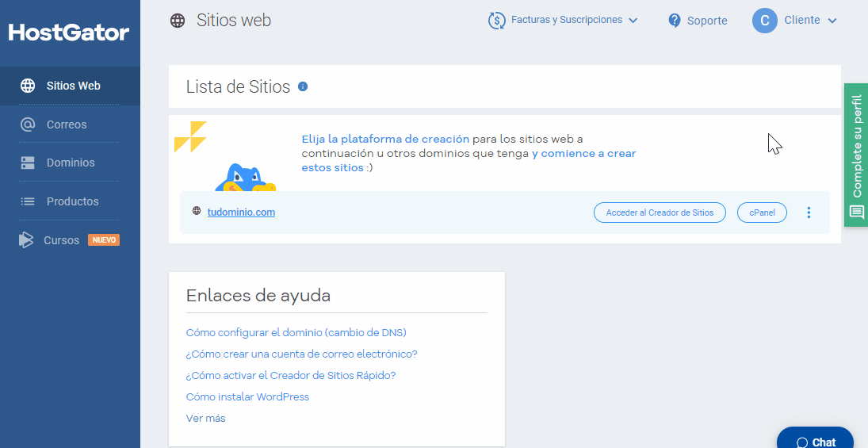Open the Complete su perfil side tab
This screenshot has width=868, height=448.
pyautogui.click(x=856, y=155)
